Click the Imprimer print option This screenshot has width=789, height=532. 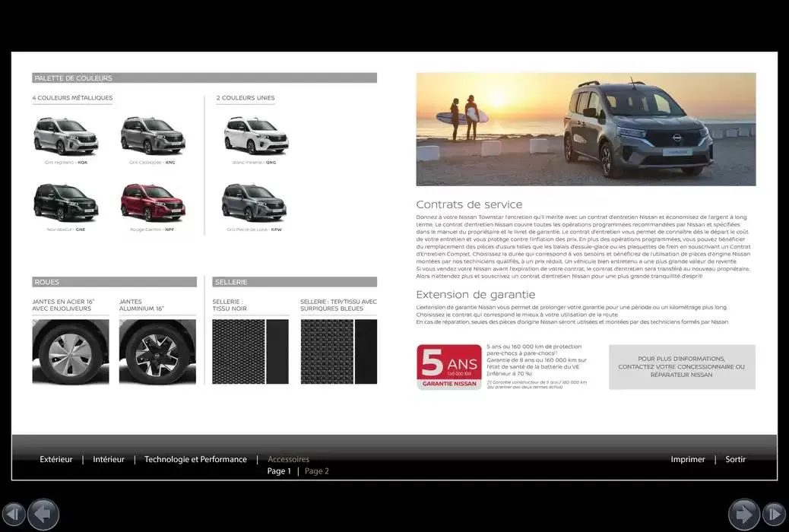click(x=687, y=459)
